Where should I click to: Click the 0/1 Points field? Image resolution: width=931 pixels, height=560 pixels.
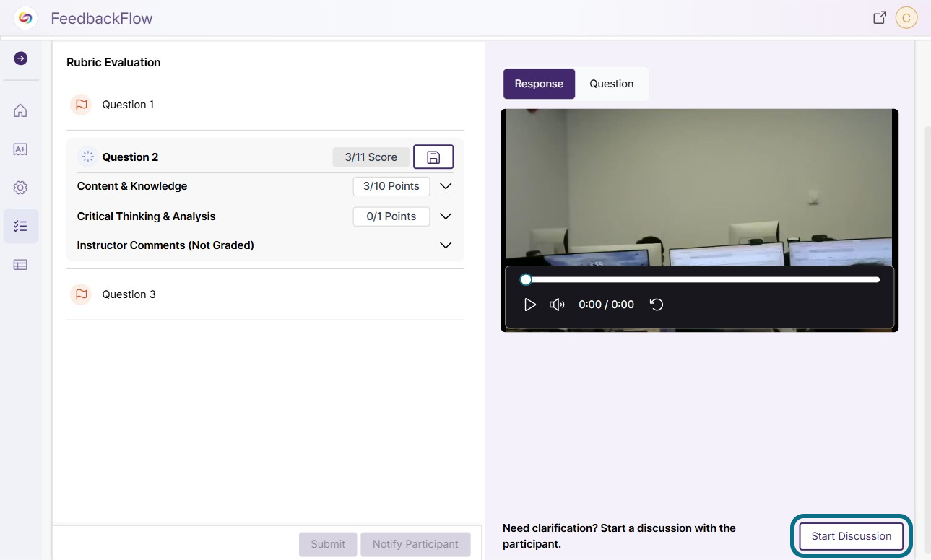tap(391, 216)
